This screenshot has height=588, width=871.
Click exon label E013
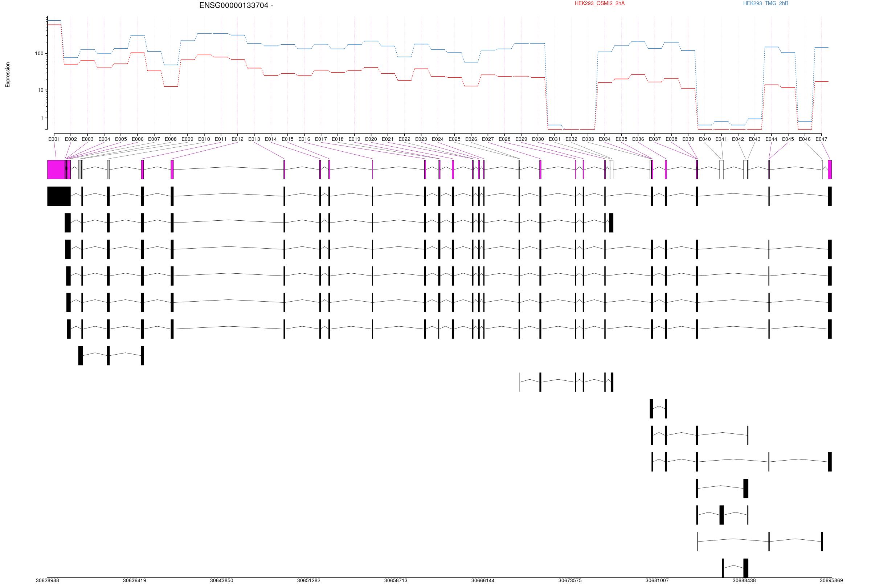point(254,139)
